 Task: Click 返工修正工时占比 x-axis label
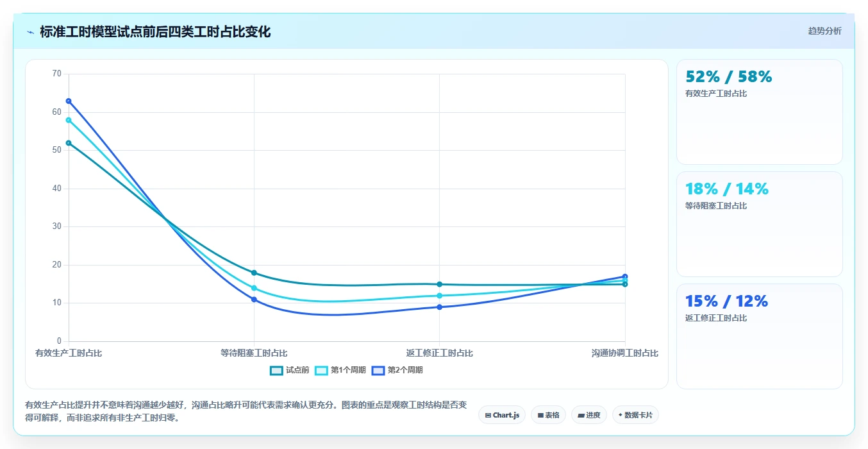439,353
